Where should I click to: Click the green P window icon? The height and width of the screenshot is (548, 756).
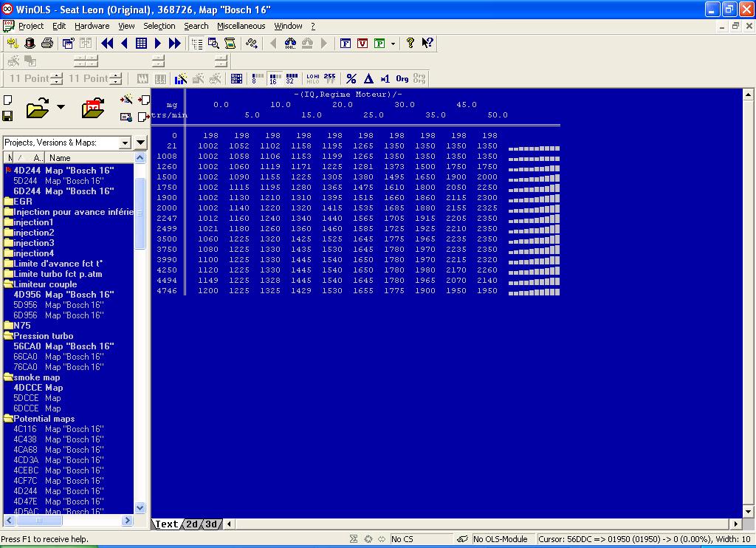[x=379, y=44]
